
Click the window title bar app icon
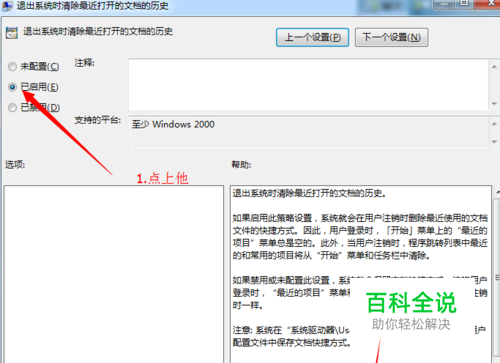click(7, 6)
